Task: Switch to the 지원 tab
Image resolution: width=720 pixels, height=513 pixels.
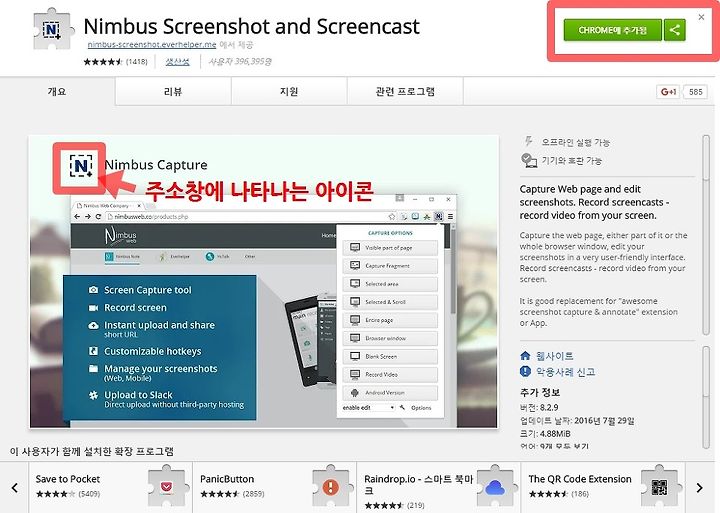Action: (x=289, y=91)
